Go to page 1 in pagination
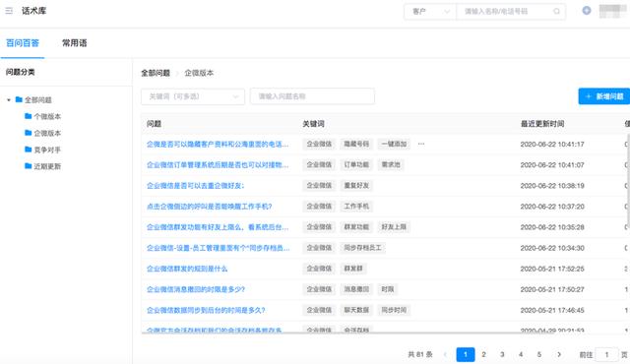 tap(466, 354)
